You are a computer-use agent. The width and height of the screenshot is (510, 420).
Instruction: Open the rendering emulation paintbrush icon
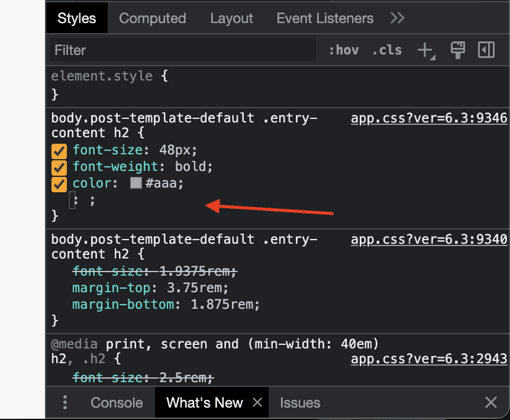tap(457, 50)
